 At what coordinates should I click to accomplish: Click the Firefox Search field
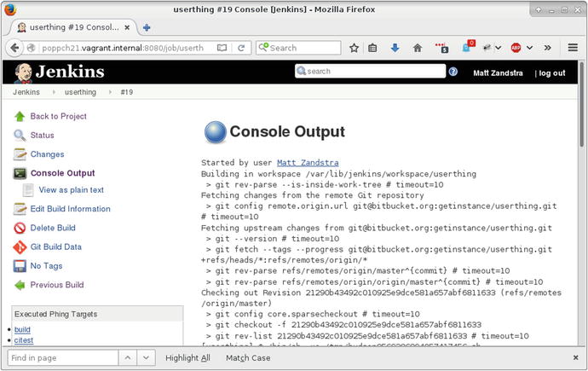click(x=298, y=48)
